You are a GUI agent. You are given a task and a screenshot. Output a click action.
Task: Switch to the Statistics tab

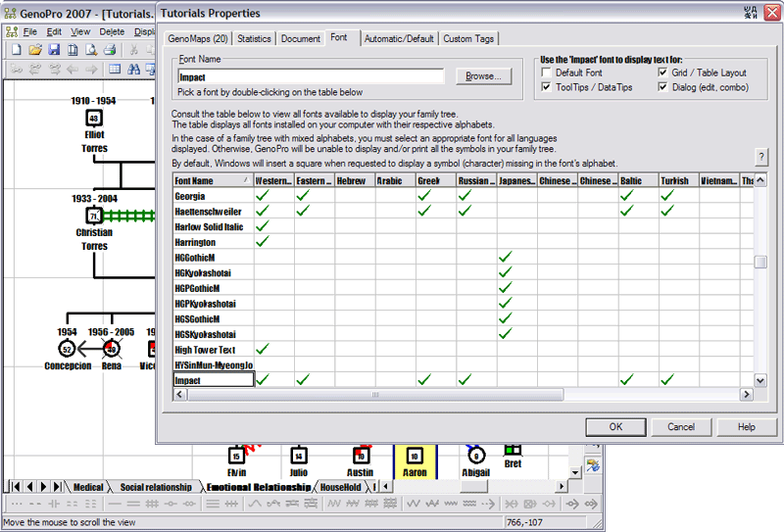point(254,38)
